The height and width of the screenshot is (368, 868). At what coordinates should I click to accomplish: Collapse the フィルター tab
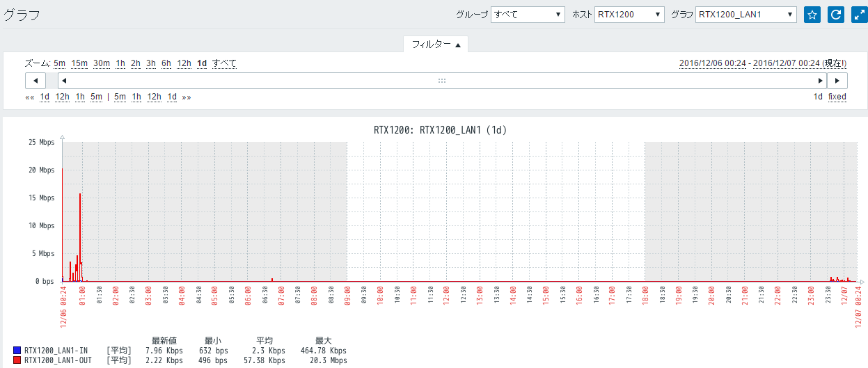click(436, 45)
